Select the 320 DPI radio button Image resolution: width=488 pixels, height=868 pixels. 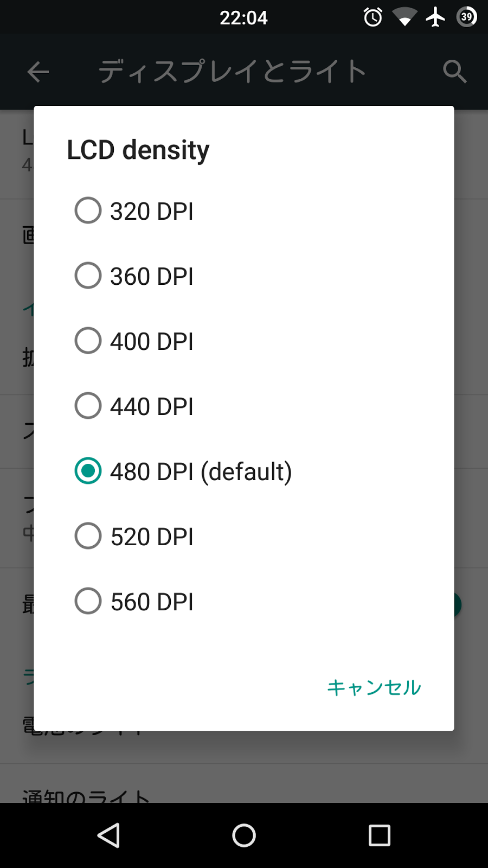(88, 210)
